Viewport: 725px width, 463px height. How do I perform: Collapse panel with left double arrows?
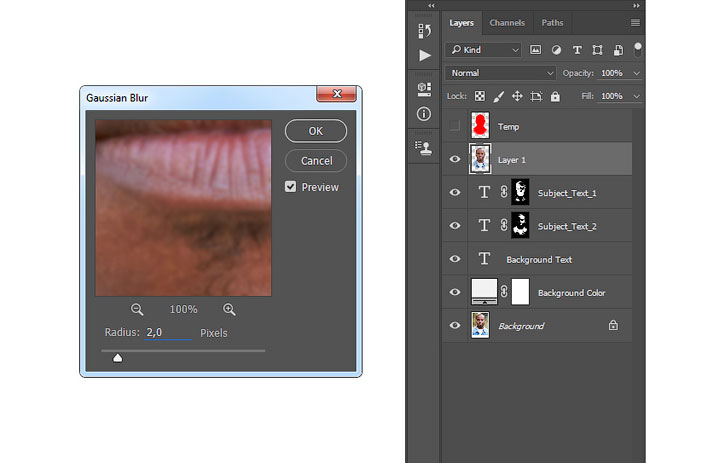click(x=431, y=6)
